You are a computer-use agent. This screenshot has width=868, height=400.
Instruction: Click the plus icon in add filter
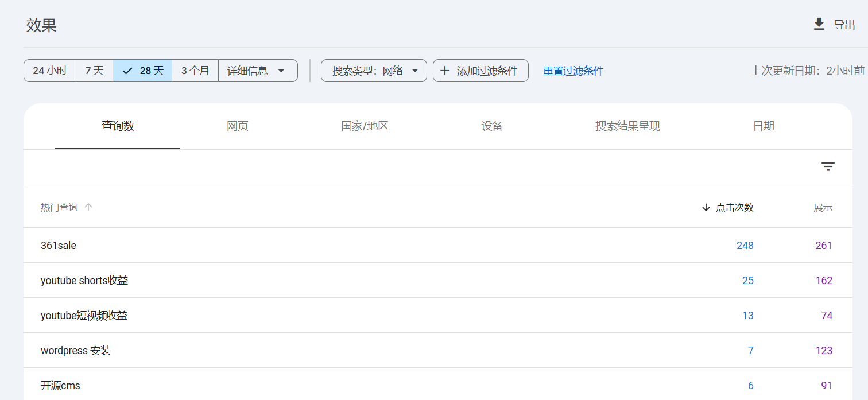click(444, 71)
